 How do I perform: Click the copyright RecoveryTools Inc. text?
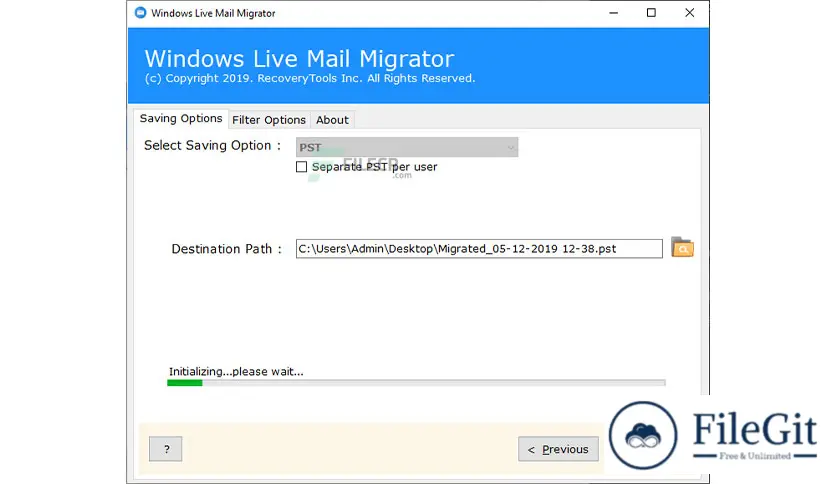310,78
